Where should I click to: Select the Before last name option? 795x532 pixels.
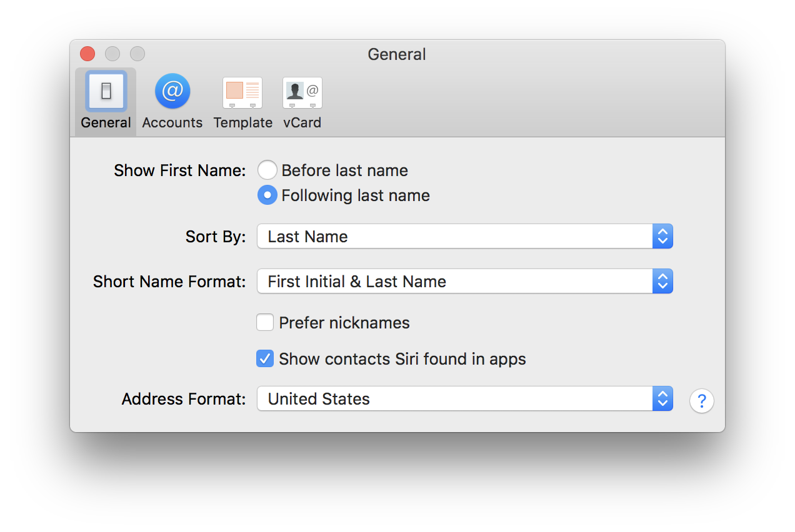tap(267, 170)
